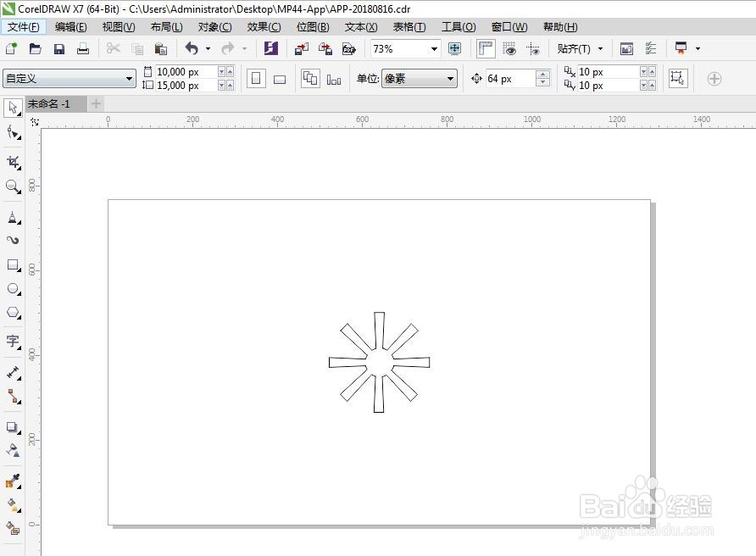
Task: Export the document
Action: pyautogui.click(x=325, y=48)
